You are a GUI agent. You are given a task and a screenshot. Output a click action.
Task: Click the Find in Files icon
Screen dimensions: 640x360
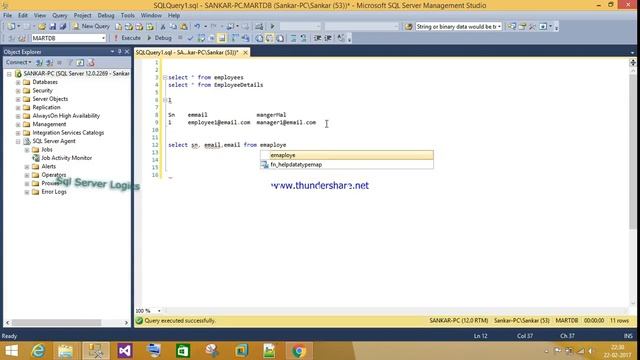click(x=408, y=27)
